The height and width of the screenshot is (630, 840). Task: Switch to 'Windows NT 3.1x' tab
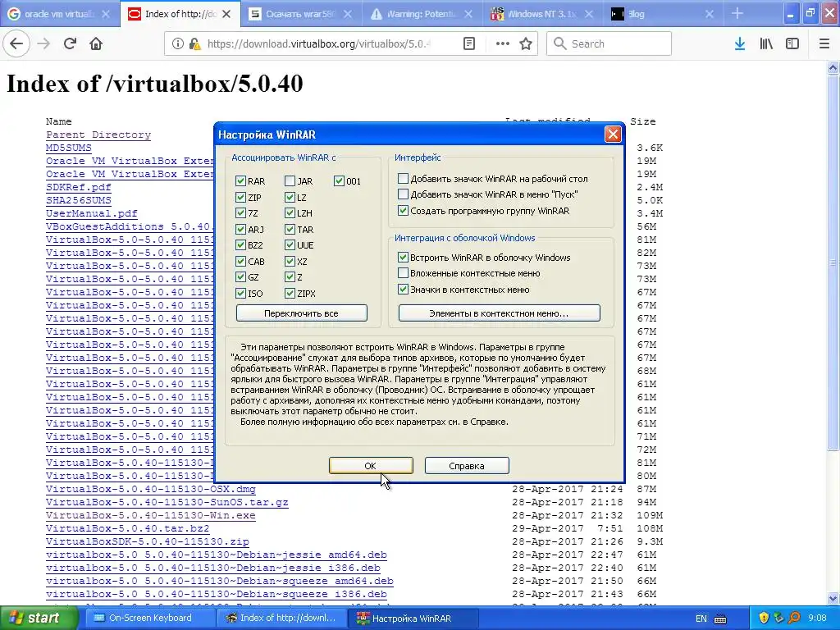(x=542, y=14)
